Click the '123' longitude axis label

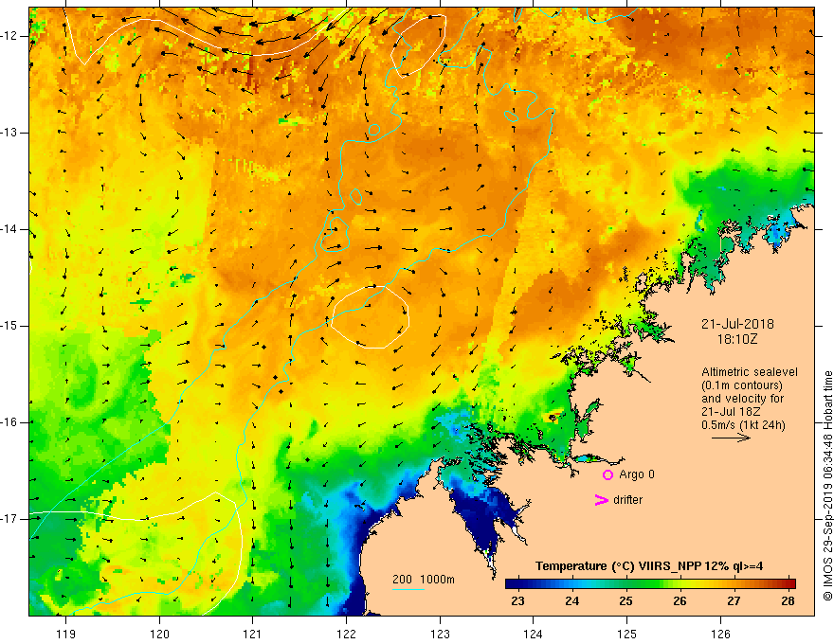click(x=440, y=634)
